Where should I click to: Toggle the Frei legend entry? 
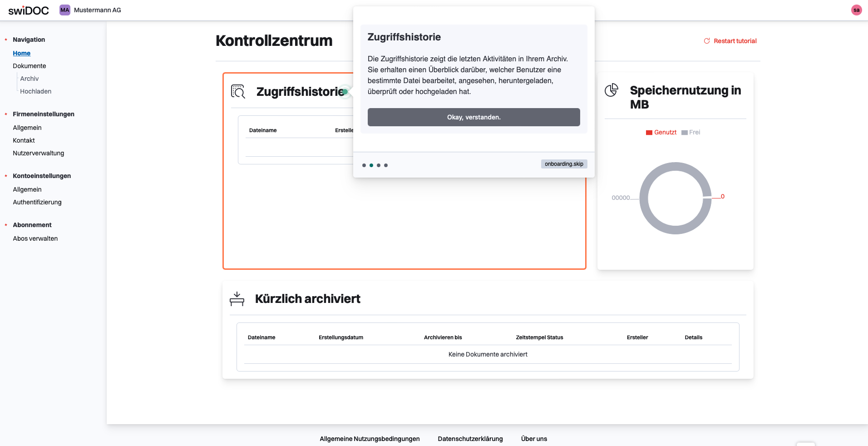[691, 132]
